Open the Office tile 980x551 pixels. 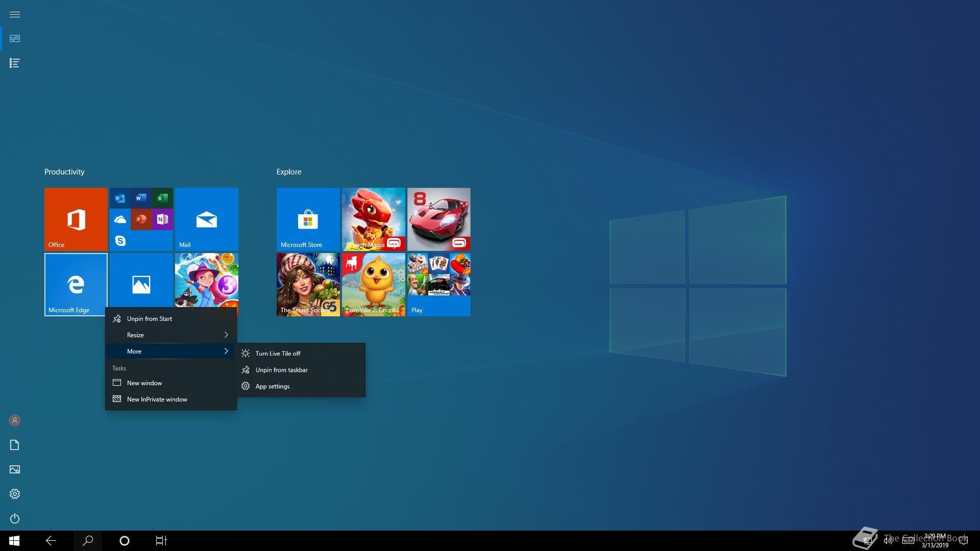pyautogui.click(x=76, y=219)
